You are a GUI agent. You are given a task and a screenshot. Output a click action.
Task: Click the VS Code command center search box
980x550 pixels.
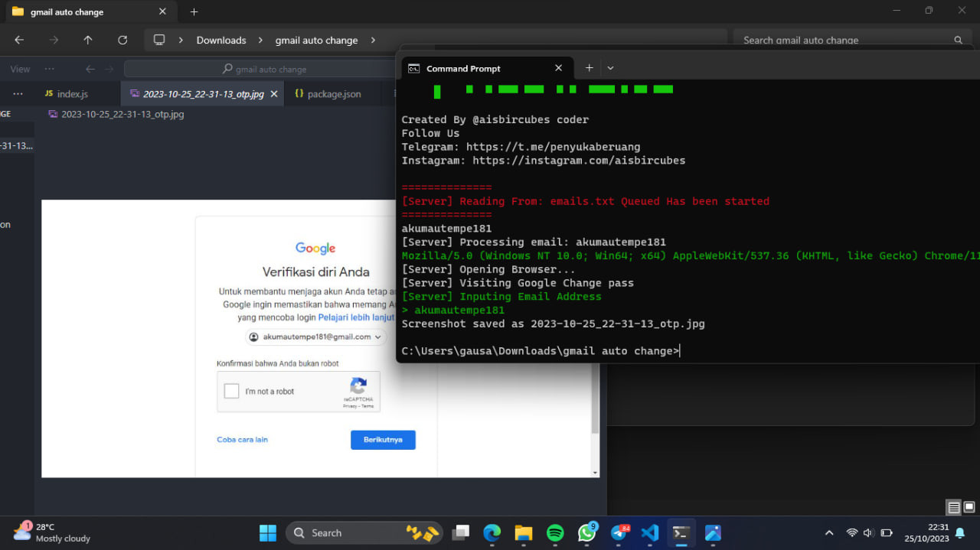[x=260, y=69]
